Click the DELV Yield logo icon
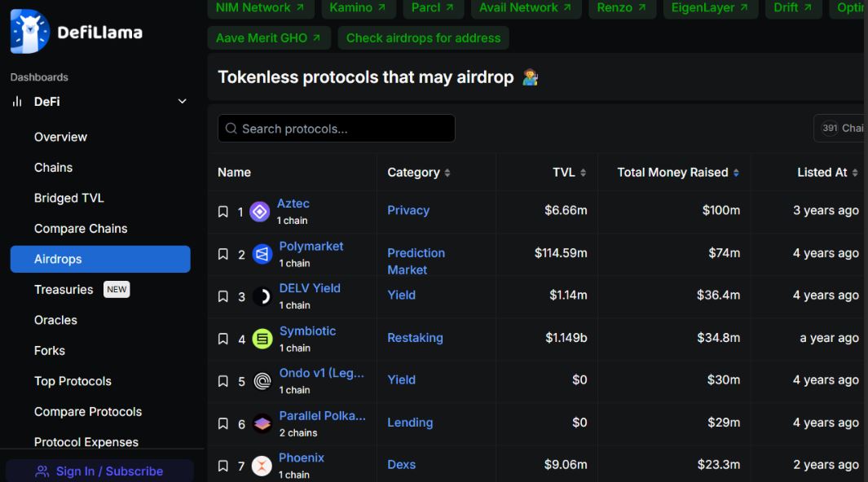The width and height of the screenshot is (868, 482). pos(262,297)
